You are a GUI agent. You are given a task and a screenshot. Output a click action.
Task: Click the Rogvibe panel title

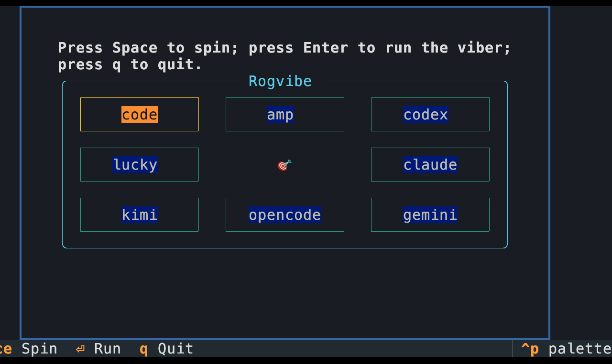click(280, 81)
